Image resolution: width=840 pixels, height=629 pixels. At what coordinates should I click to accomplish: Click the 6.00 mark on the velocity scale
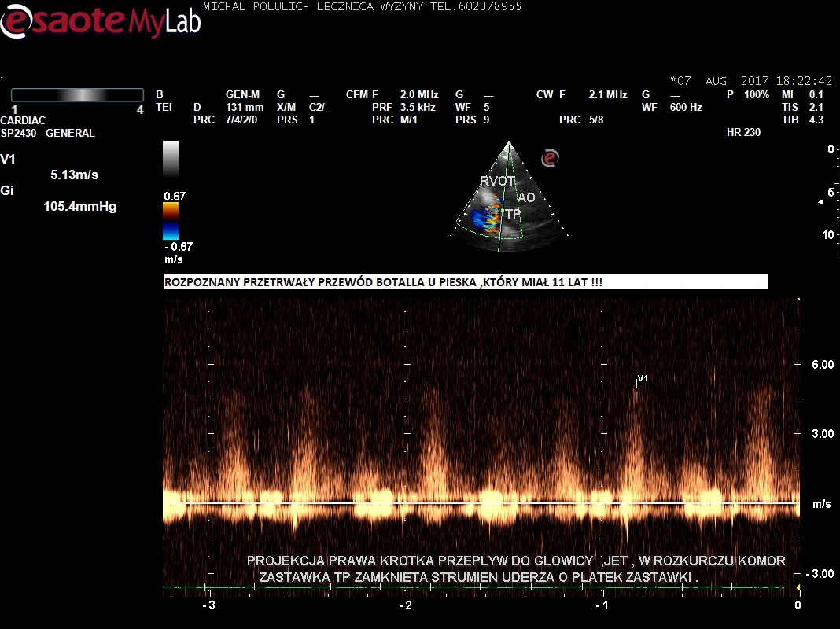(822, 365)
